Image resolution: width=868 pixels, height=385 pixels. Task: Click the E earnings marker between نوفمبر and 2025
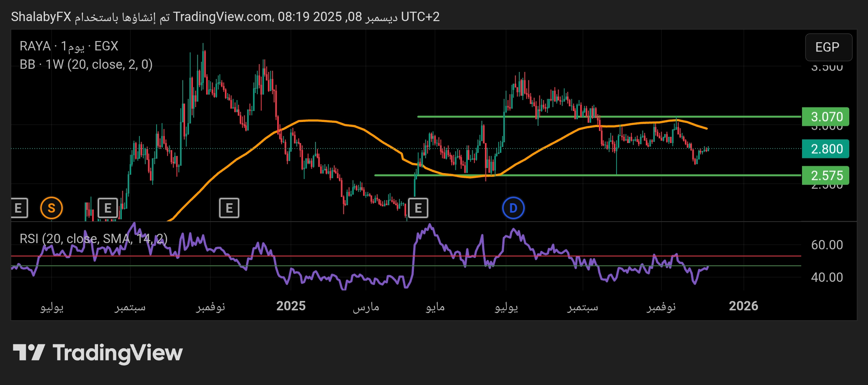[229, 208]
